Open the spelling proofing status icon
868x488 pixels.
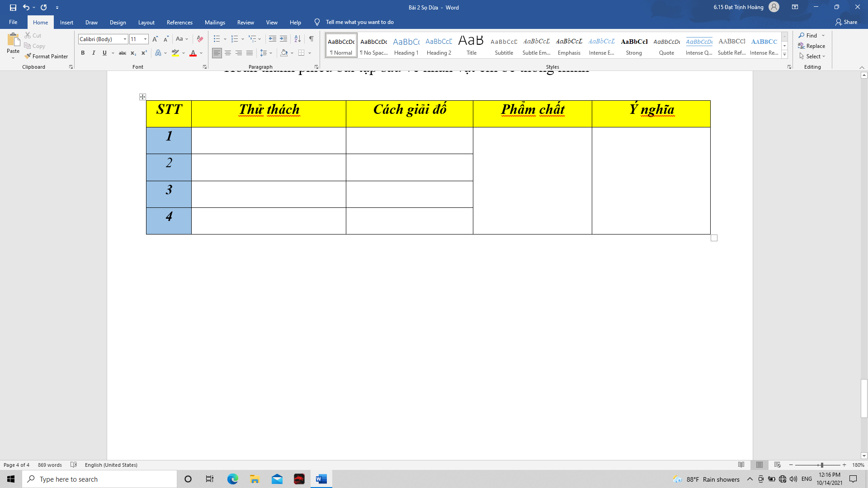point(74,465)
